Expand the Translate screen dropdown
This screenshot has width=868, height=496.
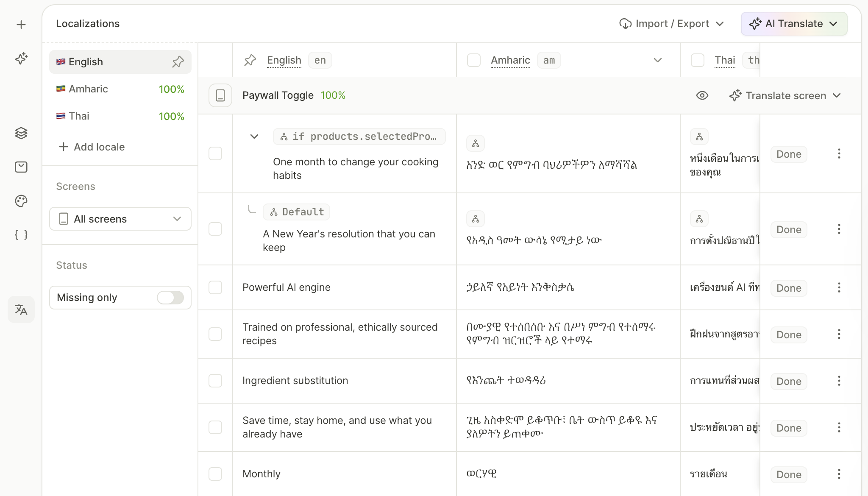pos(785,95)
